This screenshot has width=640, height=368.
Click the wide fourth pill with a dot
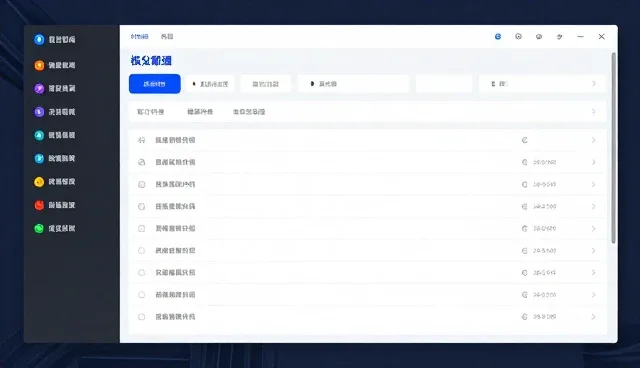coord(353,84)
